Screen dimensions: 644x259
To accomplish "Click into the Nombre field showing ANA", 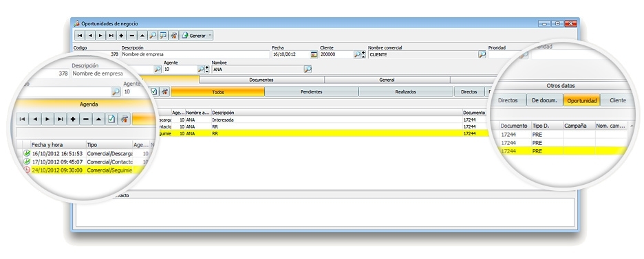I will [x=257, y=69].
